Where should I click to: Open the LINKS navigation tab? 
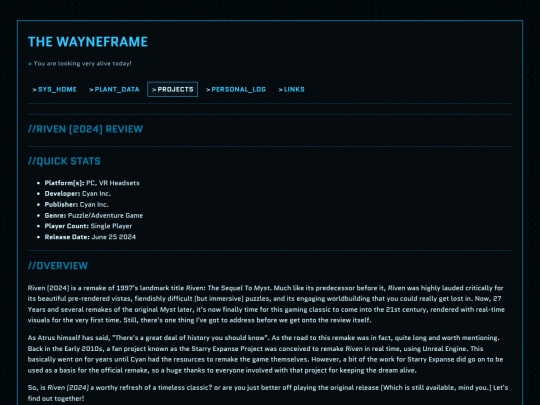(x=292, y=90)
